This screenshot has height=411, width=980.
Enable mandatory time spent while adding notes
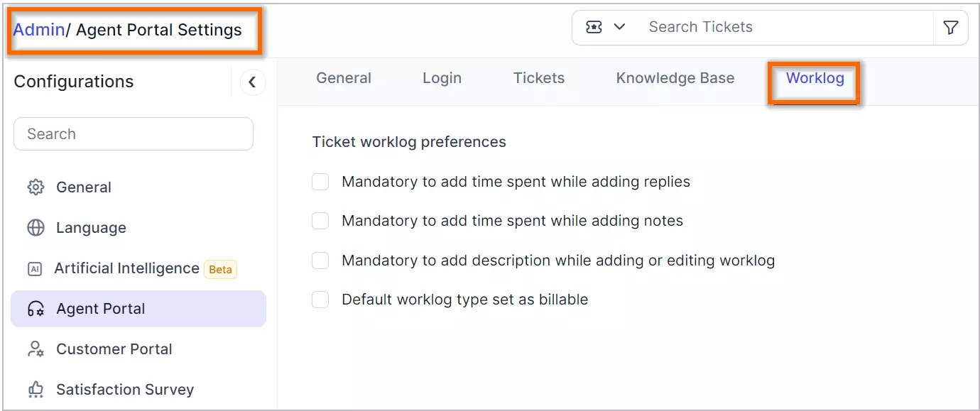[x=320, y=221]
